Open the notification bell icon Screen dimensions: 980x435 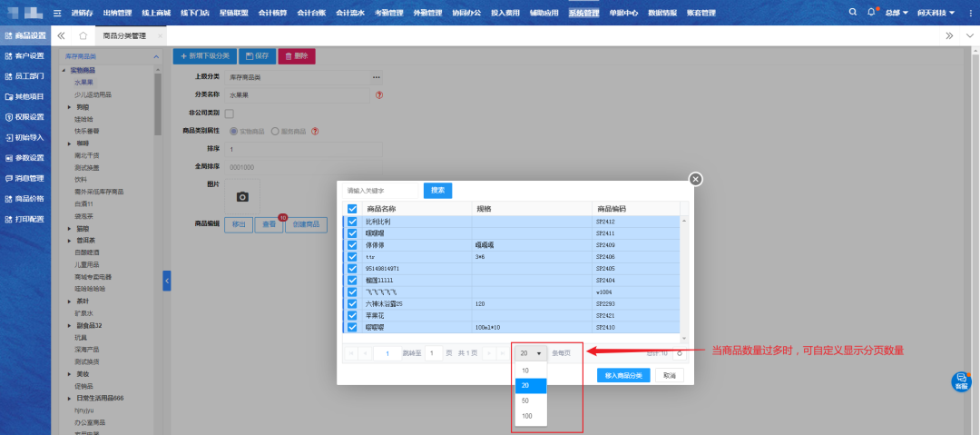871,13
